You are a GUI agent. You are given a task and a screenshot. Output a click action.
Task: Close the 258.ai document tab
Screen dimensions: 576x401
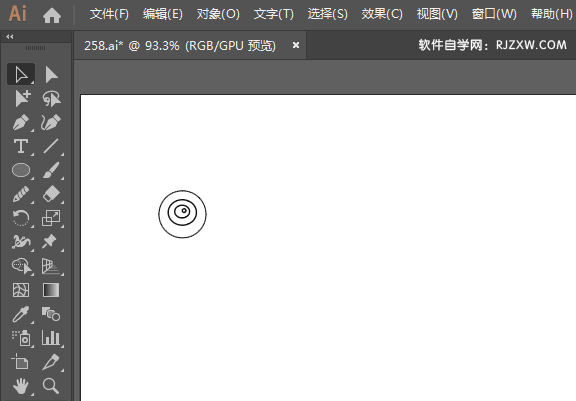pyautogui.click(x=296, y=45)
